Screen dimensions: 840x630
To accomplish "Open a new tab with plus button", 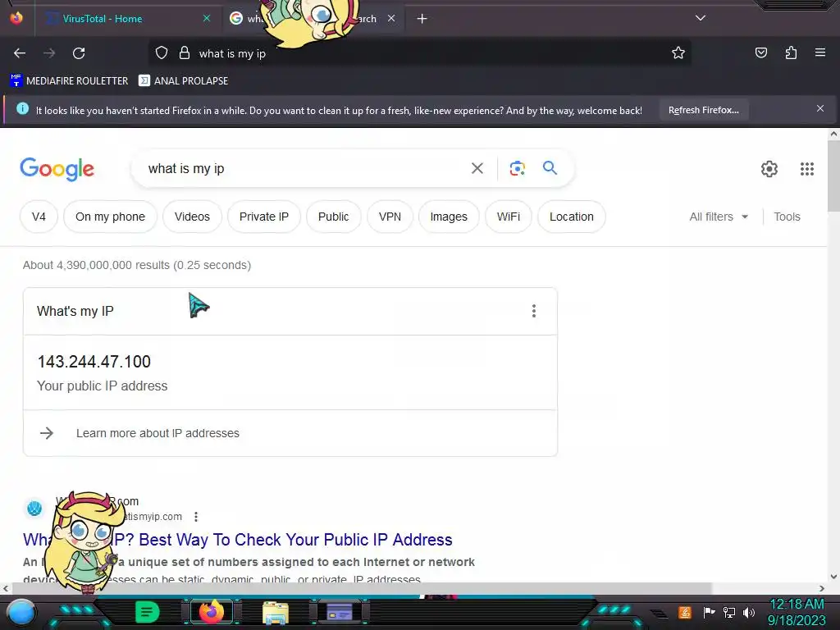I will pos(422,19).
